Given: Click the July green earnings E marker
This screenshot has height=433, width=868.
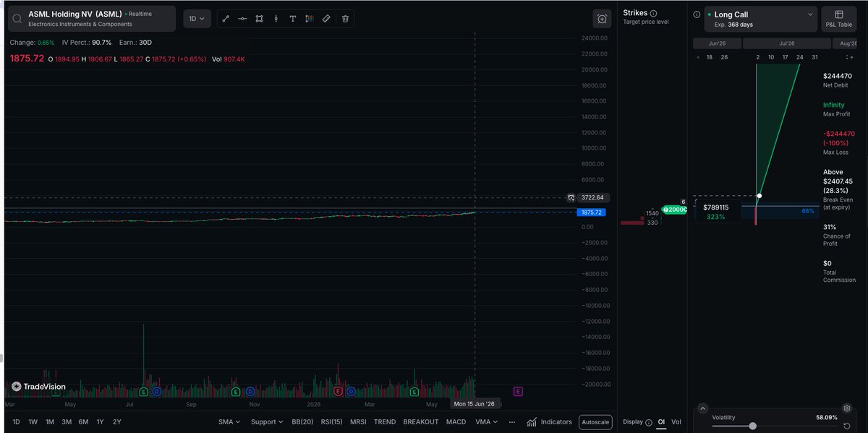Looking at the screenshot, I should (144, 392).
